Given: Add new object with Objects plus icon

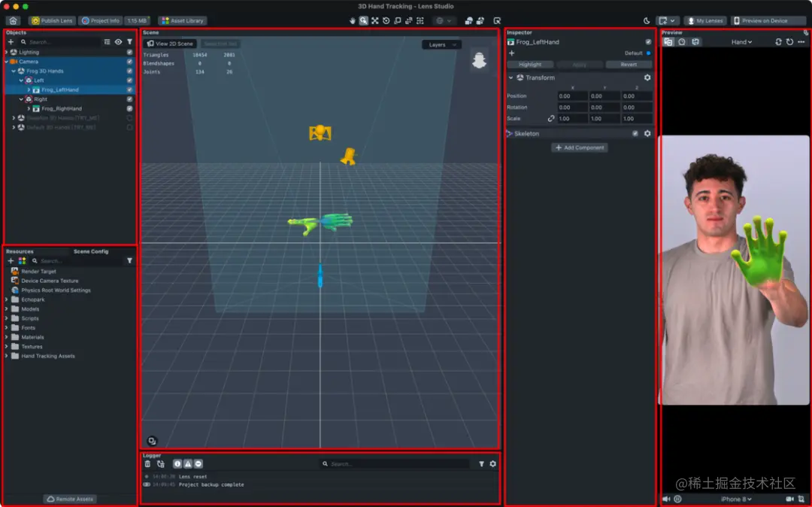Looking at the screenshot, I should click(x=11, y=42).
